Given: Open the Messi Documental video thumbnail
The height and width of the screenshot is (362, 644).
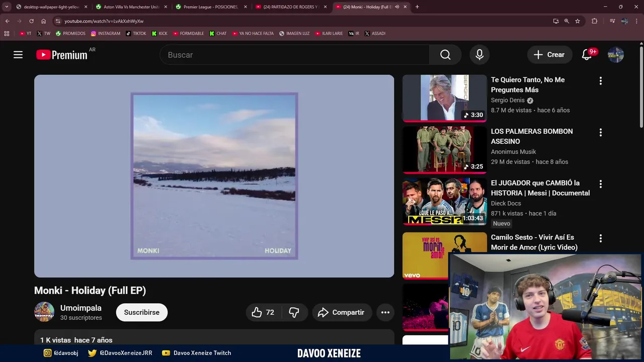Looking at the screenshot, I should (x=445, y=201).
